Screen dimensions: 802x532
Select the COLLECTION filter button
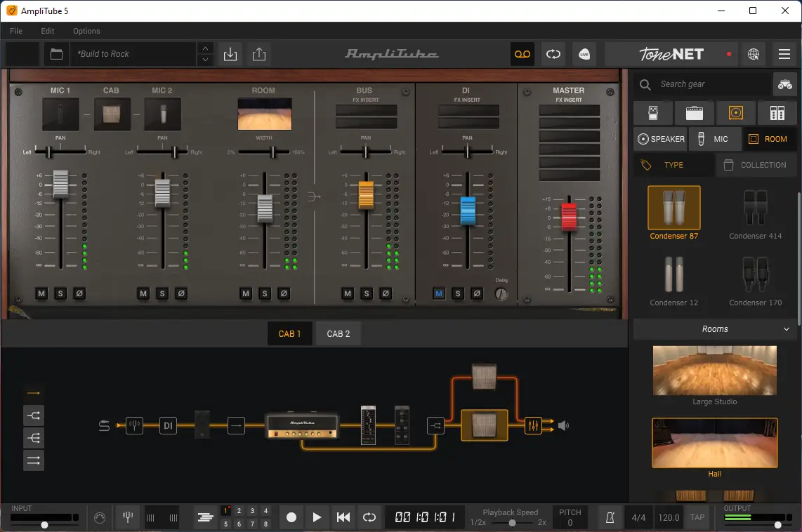(755, 165)
